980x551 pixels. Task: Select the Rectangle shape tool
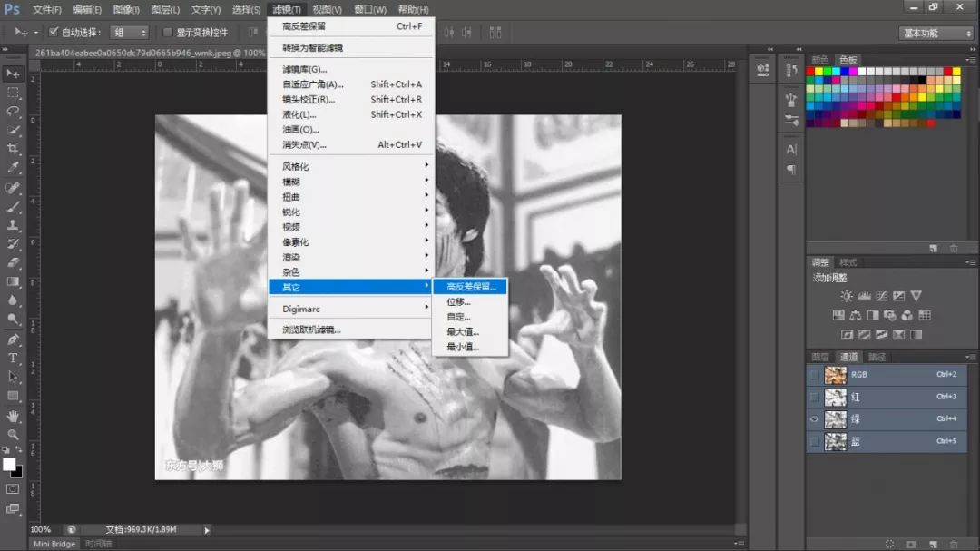[x=13, y=396]
